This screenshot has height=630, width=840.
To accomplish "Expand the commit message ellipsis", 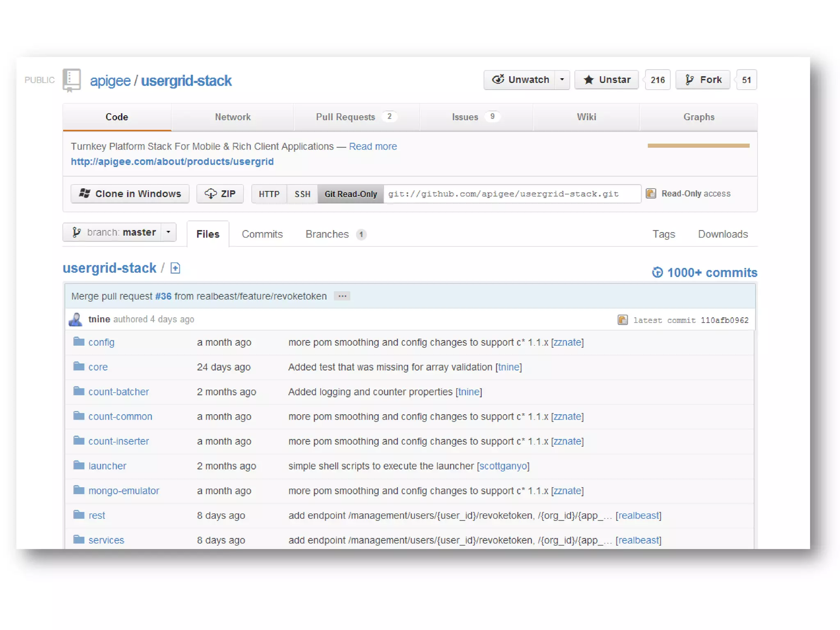I will (x=342, y=296).
